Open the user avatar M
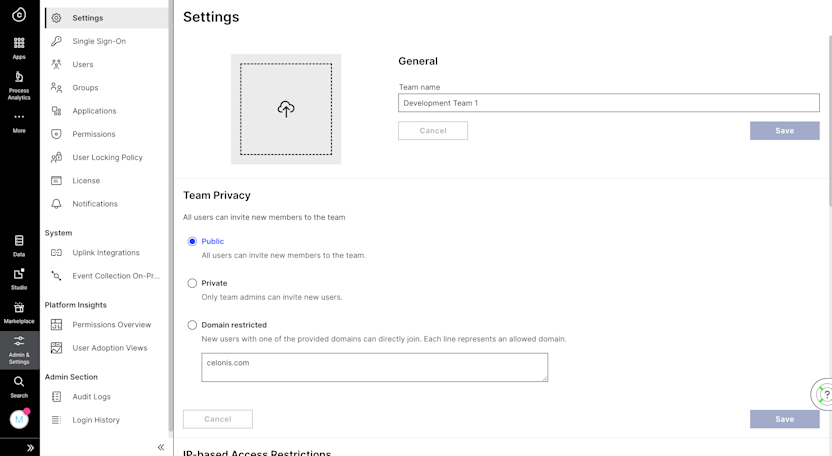The width and height of the screenshot is (832, 456). click(x=19, y=419)
